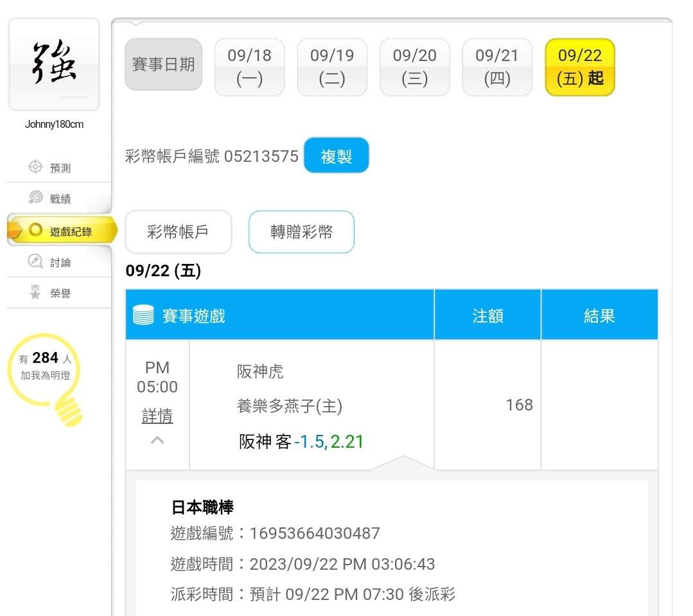Click the 日本職棒 league heading
The height and width of the screenshot is (616, 693).
(202, 507)
